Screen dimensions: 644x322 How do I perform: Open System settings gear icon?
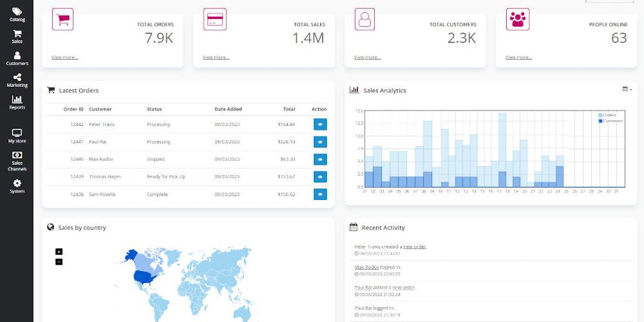pos(17,186)
